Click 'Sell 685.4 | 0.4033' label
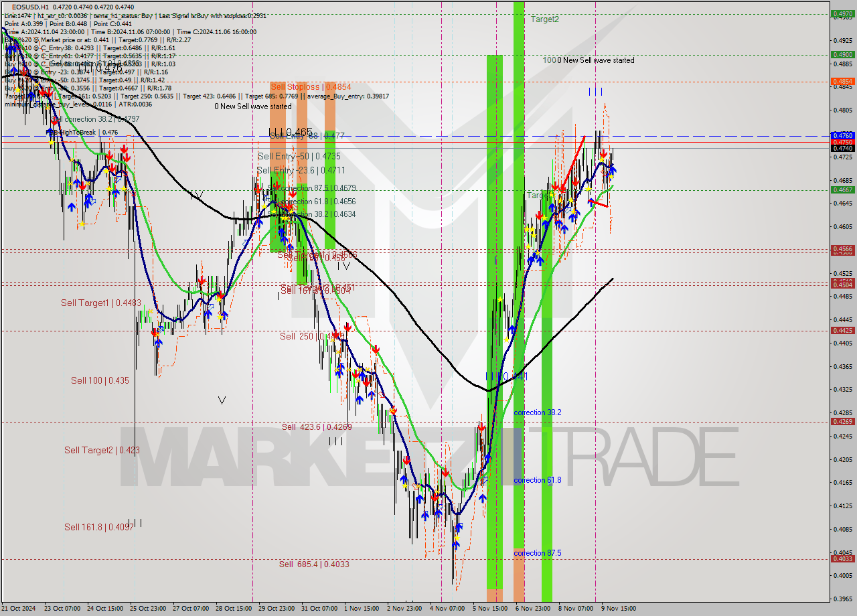Screen dimensions: 857x616 pyautogui.click(x=314, y=564)
